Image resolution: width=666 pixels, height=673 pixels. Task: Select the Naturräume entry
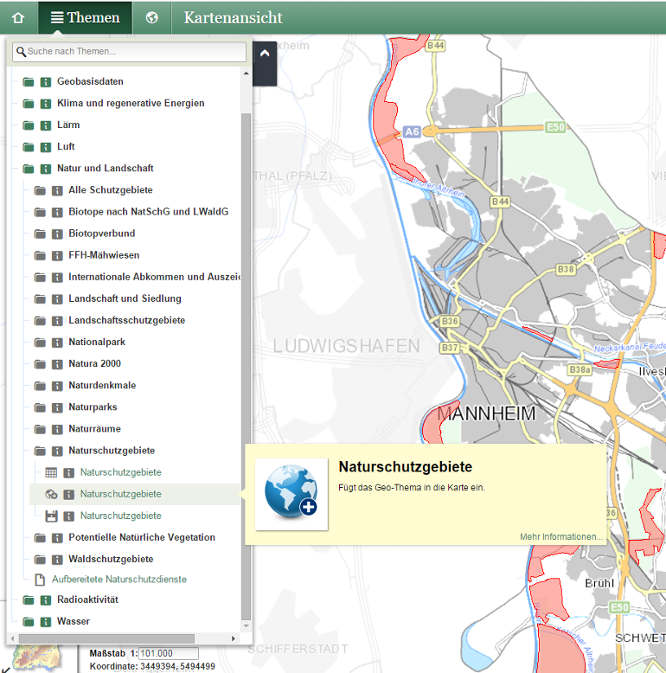click(94, 429)
